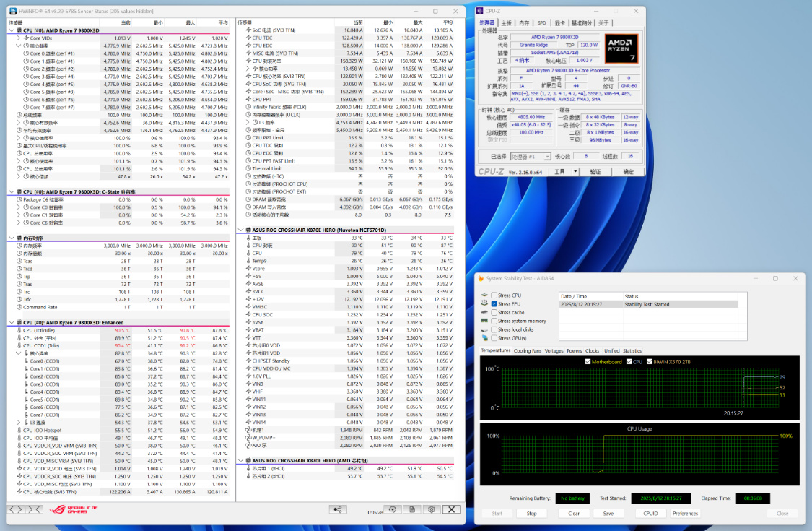Click the HWiNFO network share icon button
The height and width of the screenshot is (531, 812).
[x=338, y=509]
